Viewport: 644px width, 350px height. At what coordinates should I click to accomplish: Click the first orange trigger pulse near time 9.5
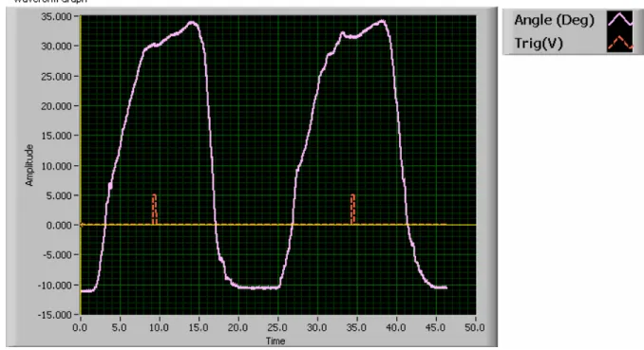pos(155,210)
